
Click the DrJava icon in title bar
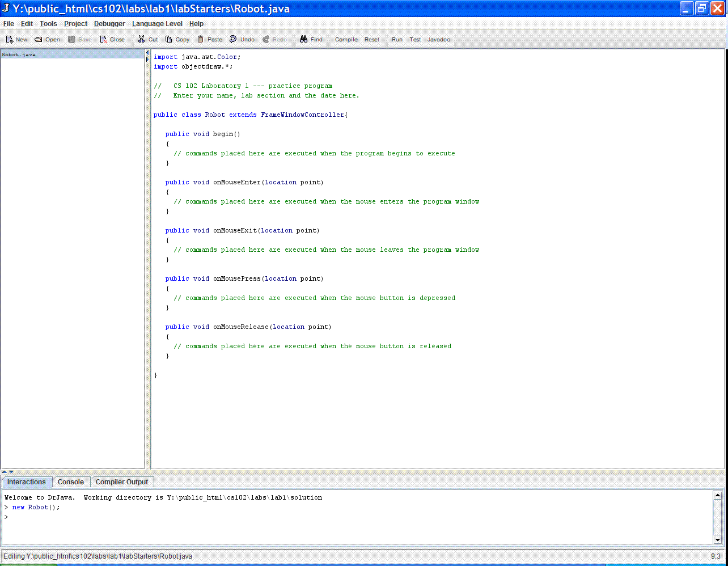(6, 8)
